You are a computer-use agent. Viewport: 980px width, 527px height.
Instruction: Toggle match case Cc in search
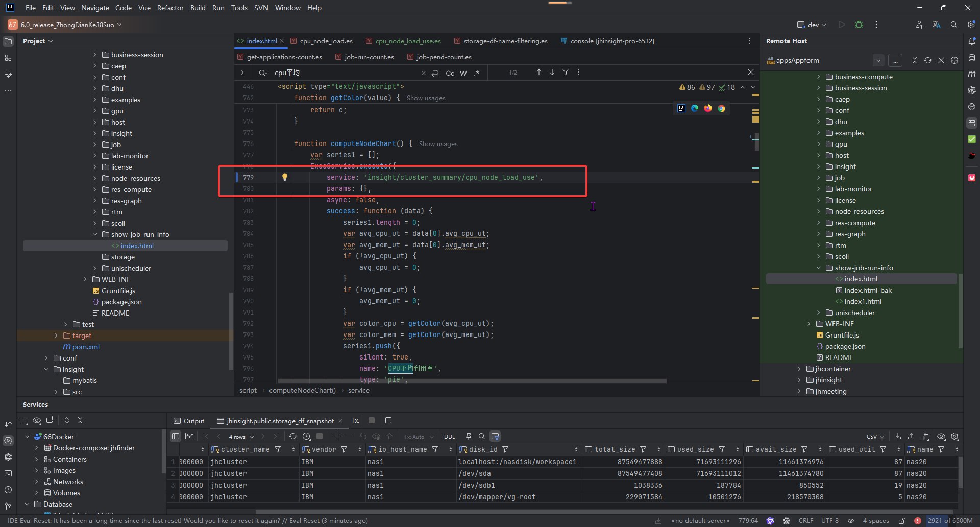click(450, 73)
